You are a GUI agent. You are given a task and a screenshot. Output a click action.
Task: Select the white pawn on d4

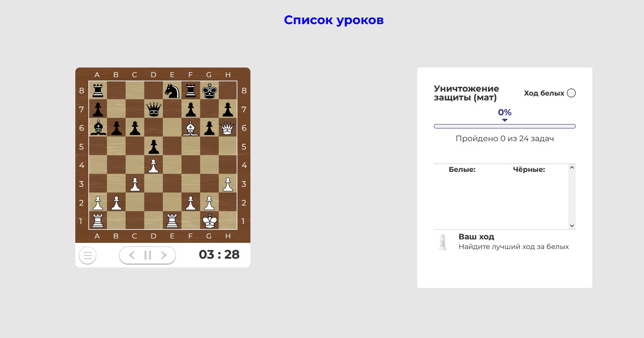pyautogui.click(x=153, y=165)
